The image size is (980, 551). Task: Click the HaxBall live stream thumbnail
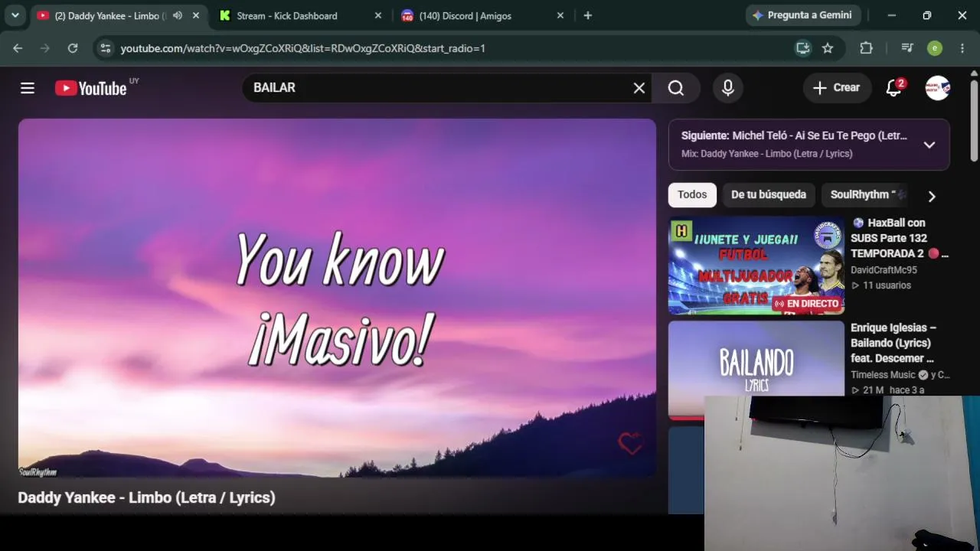click(756, 266)
